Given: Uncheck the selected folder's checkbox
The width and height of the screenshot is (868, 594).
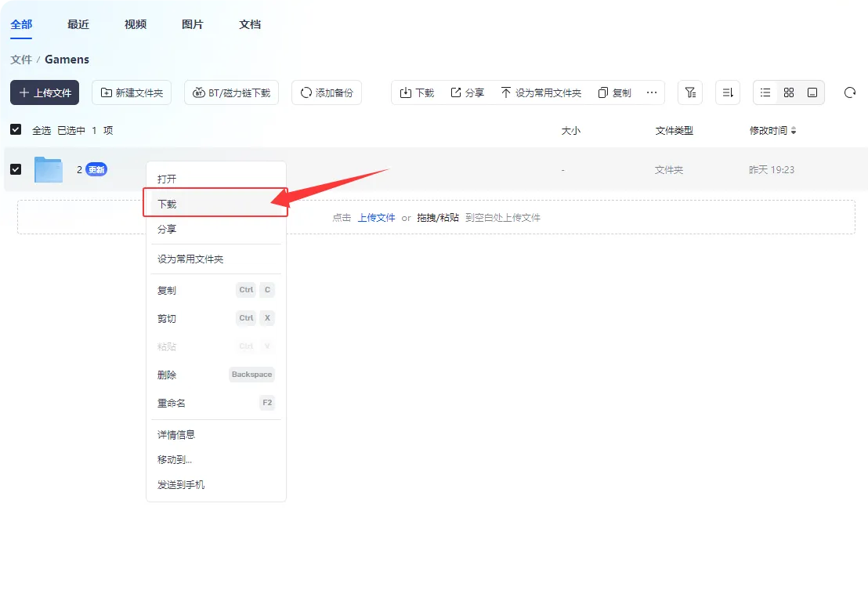Looking at the screenshot, I should 16,169.
